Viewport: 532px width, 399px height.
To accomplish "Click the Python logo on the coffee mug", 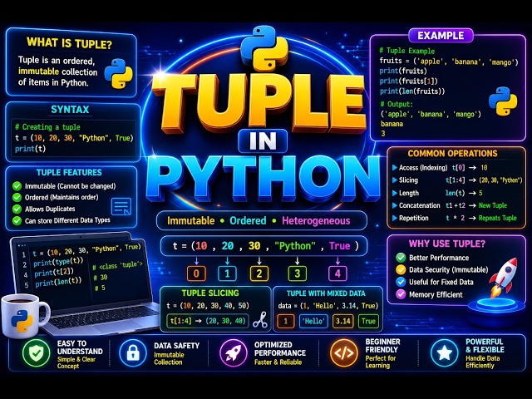I will [22, 321].
